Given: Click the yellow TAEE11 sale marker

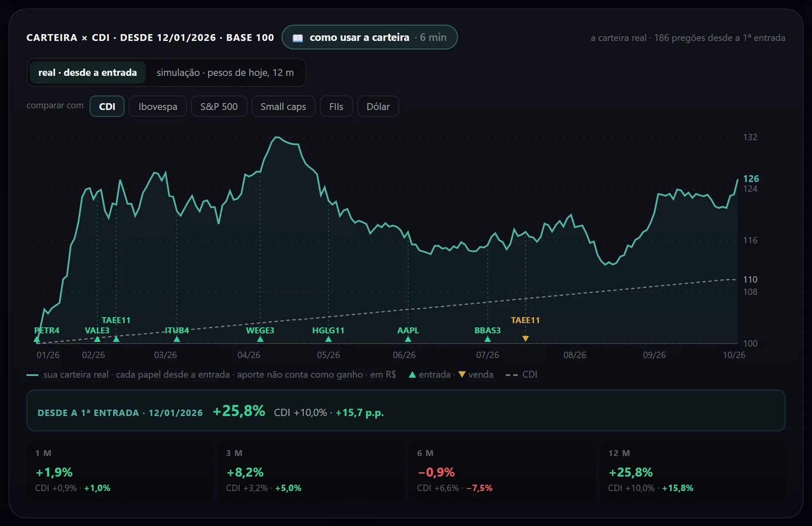Looking at the screenshot, I should (525, 339).
